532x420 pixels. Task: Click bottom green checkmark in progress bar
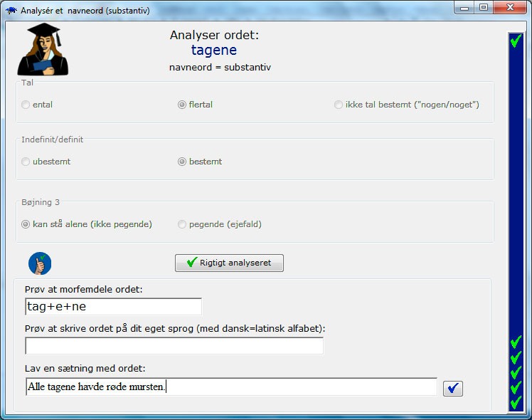click(516, 402)
